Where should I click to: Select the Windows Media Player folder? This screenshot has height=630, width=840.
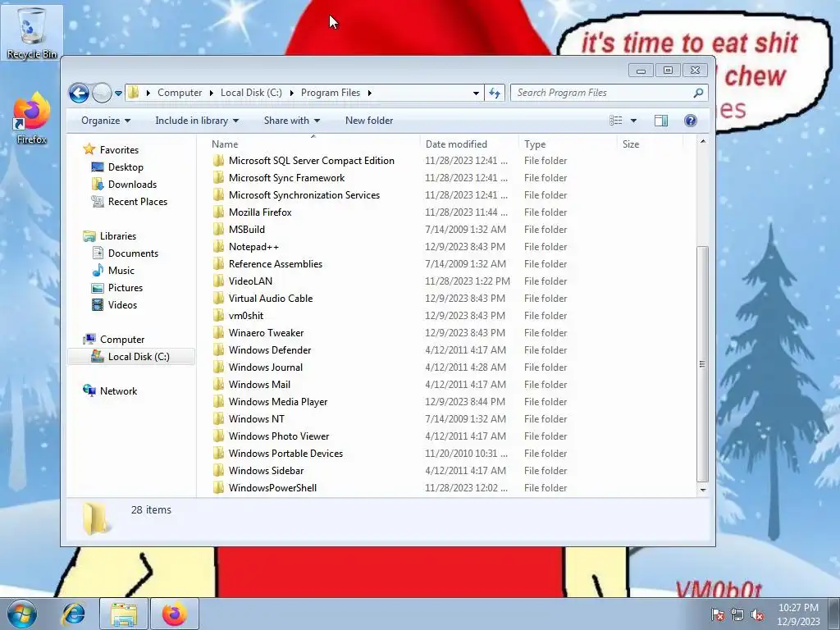coord(277,402)
